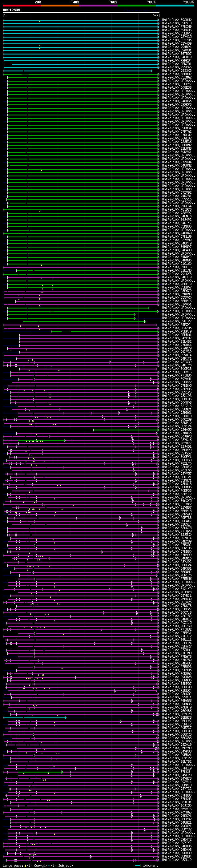The height and width of the screenshot is (868, 197).
Task: Open the UniRef100_Q7ZV92 hit
Action: pos(177,192)
